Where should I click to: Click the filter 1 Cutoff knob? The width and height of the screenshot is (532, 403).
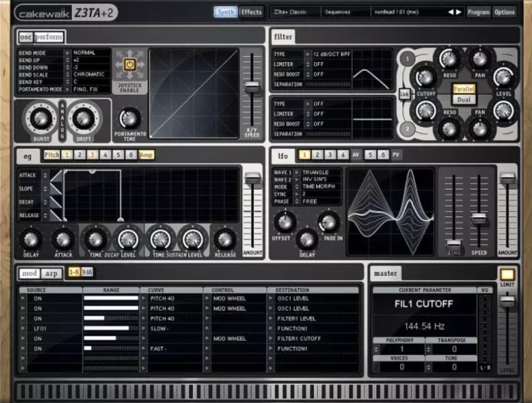425,77
